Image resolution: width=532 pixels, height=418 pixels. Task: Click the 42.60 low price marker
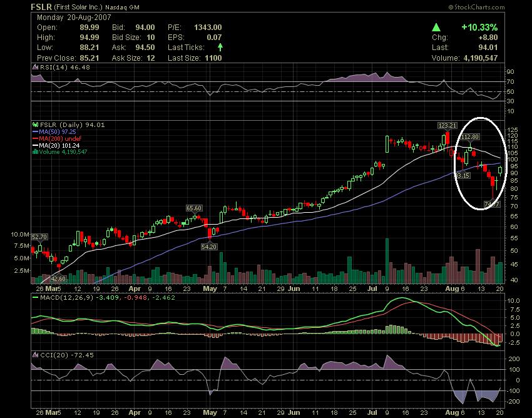58,278
